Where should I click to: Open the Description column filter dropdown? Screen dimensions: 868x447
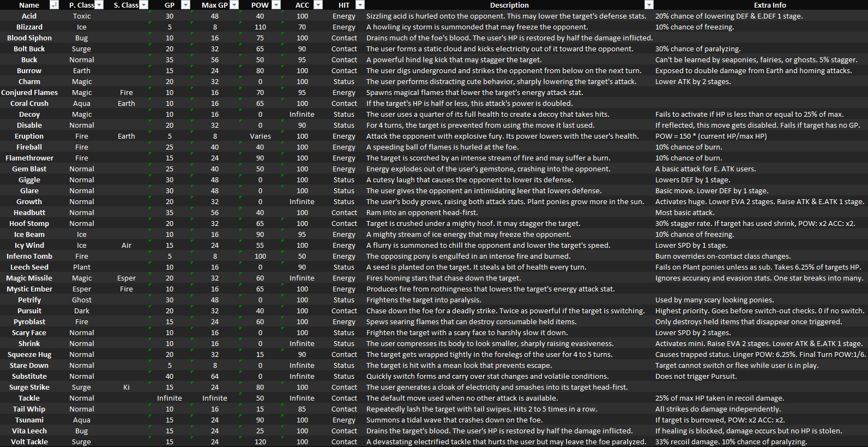(x=648, y=5)
